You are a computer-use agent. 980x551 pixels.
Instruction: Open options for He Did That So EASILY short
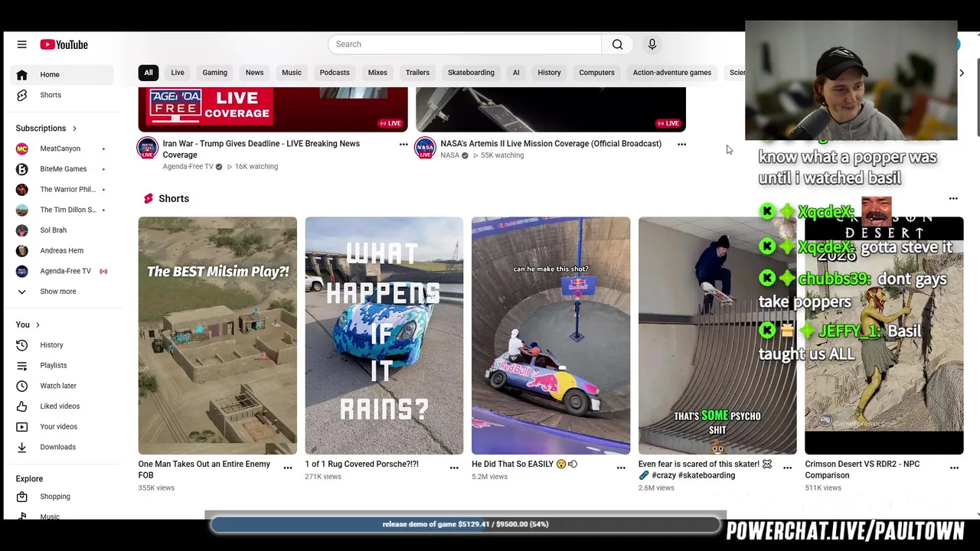[621, 468]
